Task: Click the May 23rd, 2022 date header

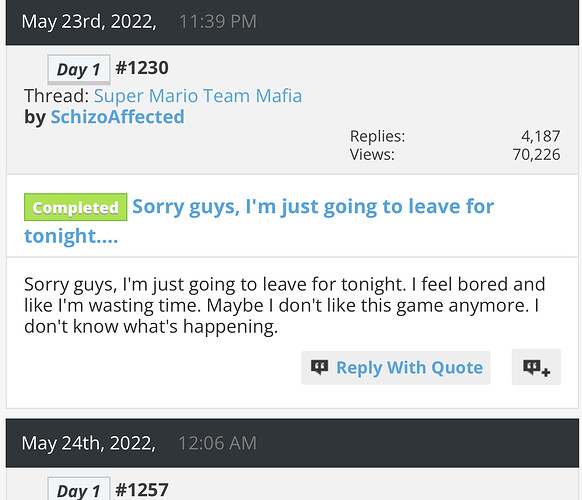Action: pos(89,22)
